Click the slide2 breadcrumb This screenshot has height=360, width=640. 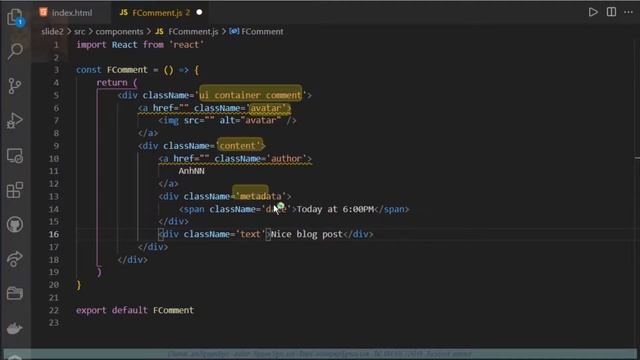pyautogui.click(x=52, y=31)
